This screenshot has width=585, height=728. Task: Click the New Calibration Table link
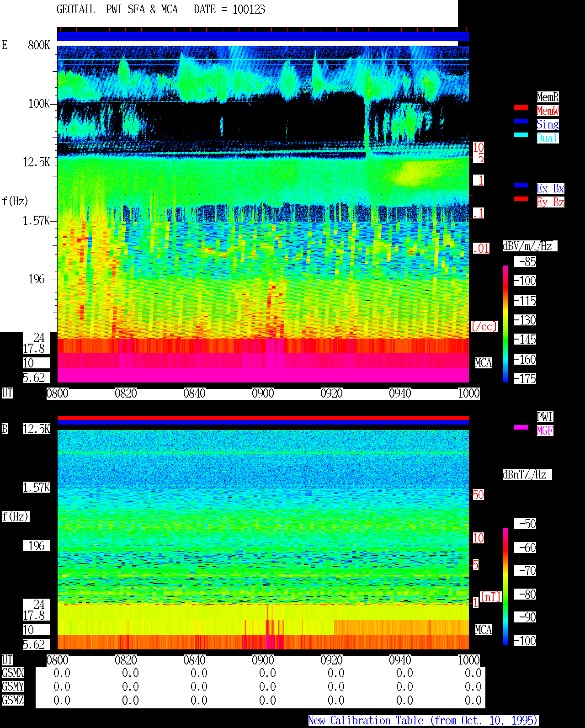coord(423,720)
